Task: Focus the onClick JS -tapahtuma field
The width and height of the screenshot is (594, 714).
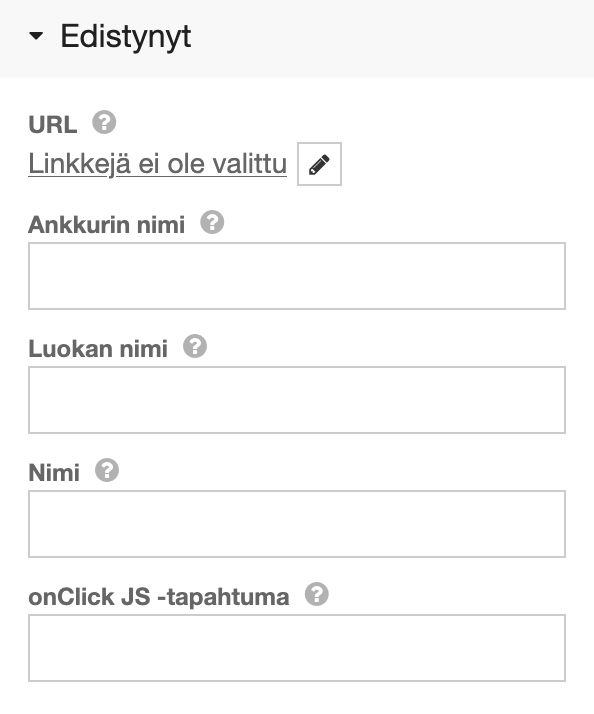Action: click(297, 648)
